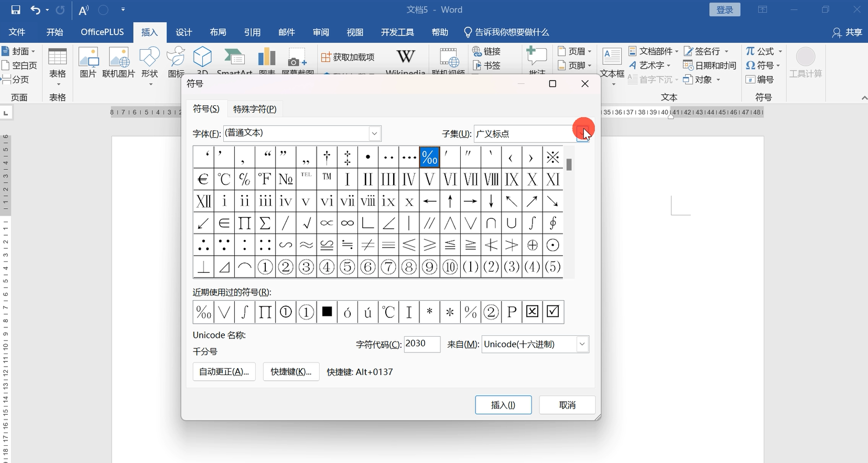Select the square root √ symbol in the grid

point(307,223)
